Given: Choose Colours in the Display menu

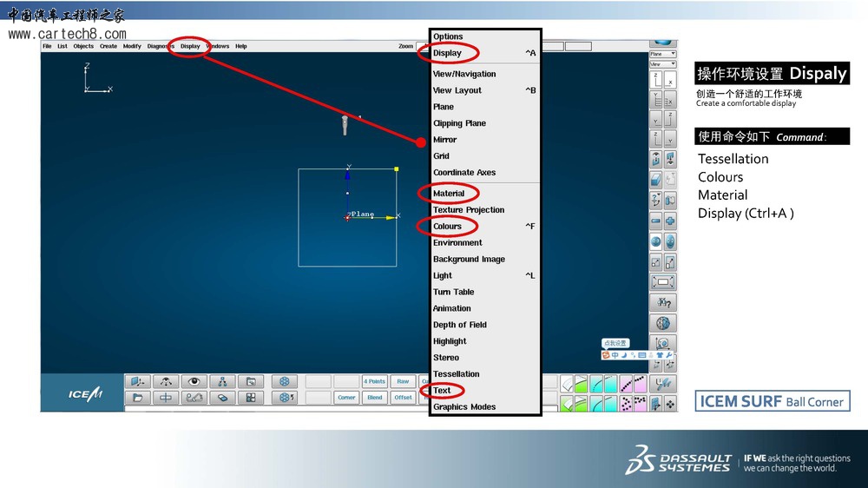Looking at the screenshot, I should click(448, 227).
